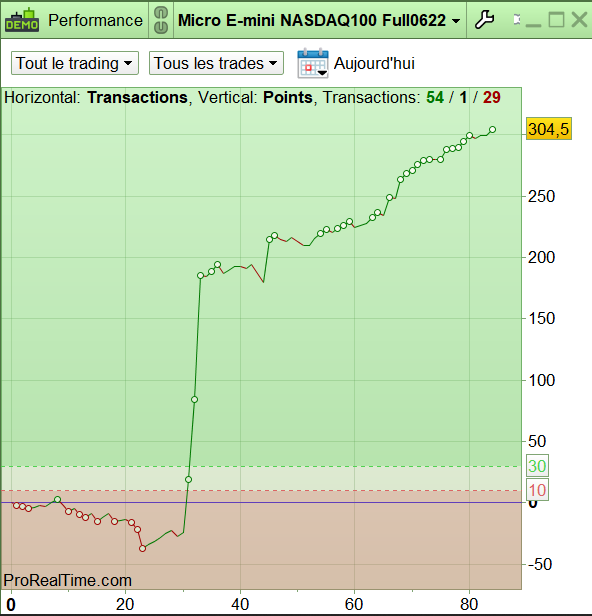The width and height of the screenshot is (592, 616).
Task: Close the Performance window
Action: click(579, 20)
